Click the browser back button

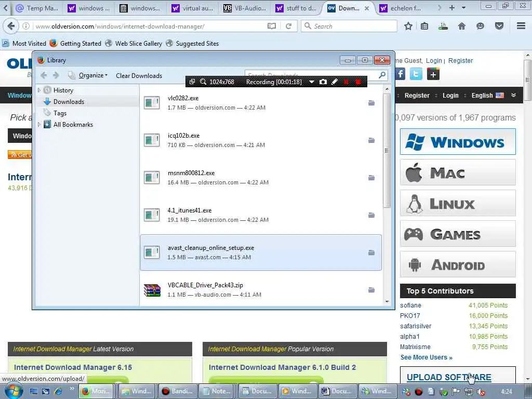pyautogui.click(x=11, y=26)
